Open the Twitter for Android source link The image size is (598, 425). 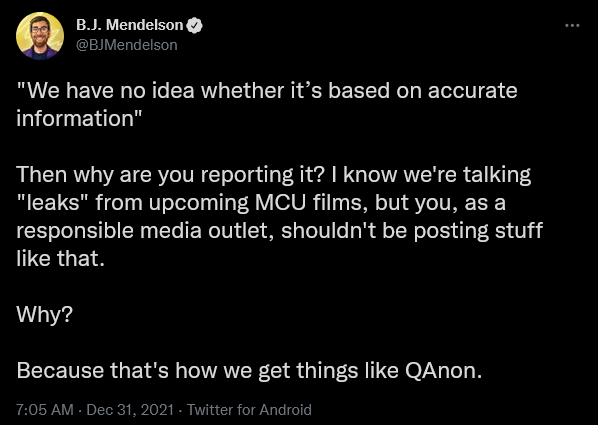(249, 410)
